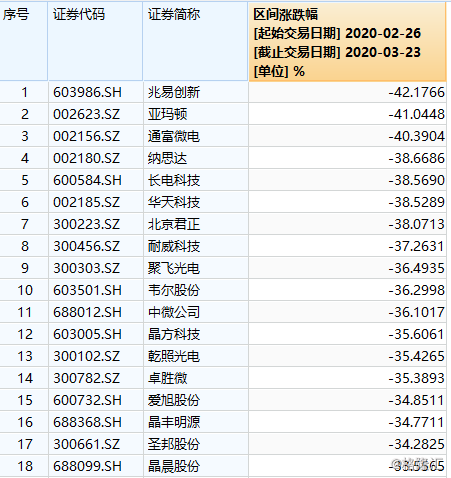
Task: Click the name 卓胜微
Action: click(x=168, y=378)
